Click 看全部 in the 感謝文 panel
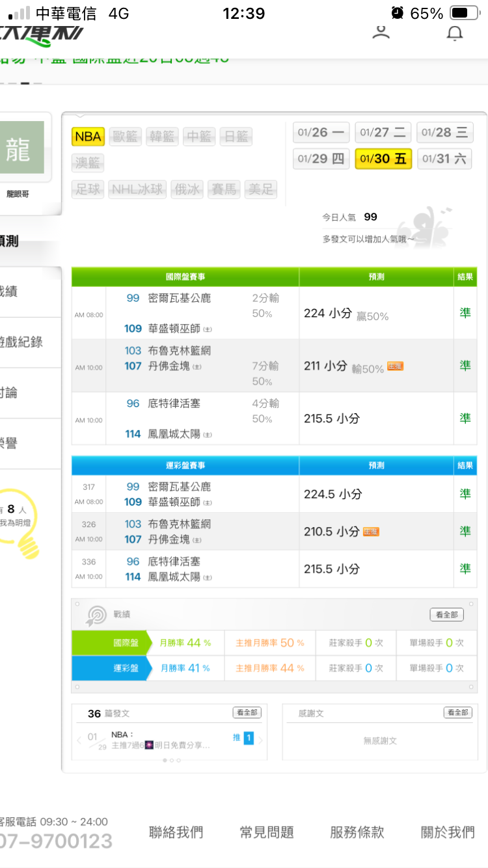 (457, 712)
